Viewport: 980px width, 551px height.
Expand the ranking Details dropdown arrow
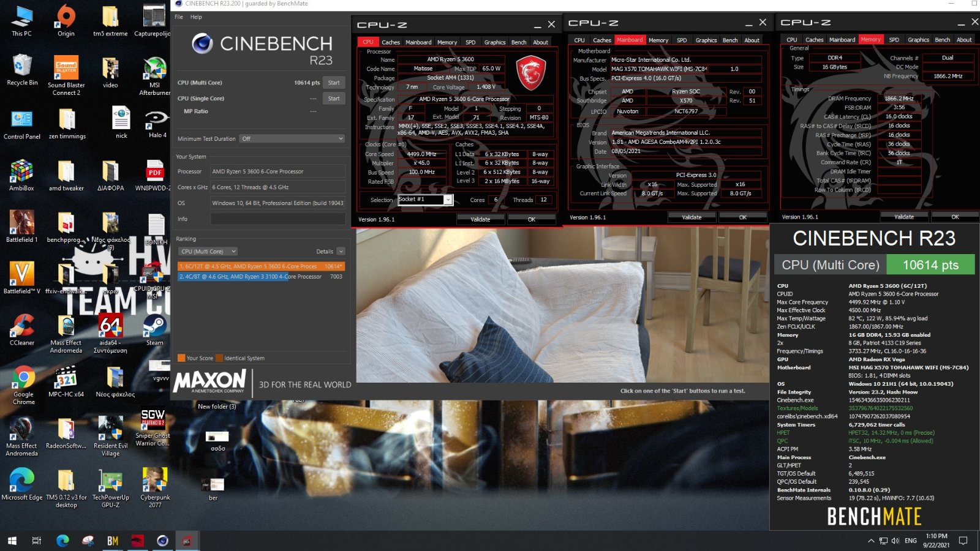(341, 252)
